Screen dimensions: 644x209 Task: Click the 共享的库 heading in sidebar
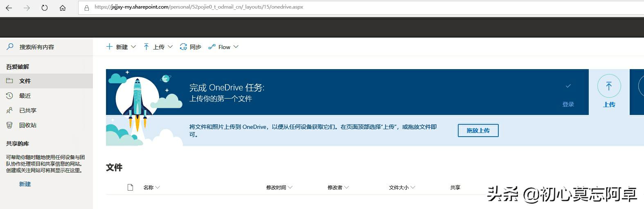(18, 144)
